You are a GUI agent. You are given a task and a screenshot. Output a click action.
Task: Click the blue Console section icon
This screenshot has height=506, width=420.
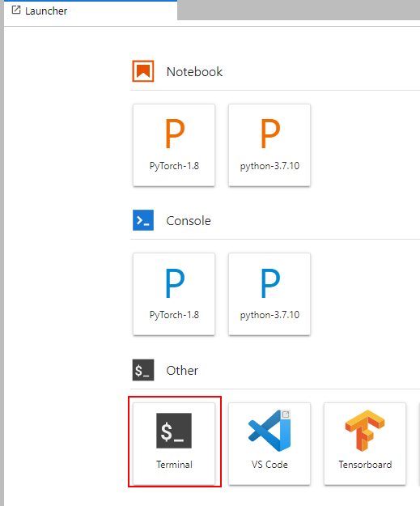(x=143, y=220)
